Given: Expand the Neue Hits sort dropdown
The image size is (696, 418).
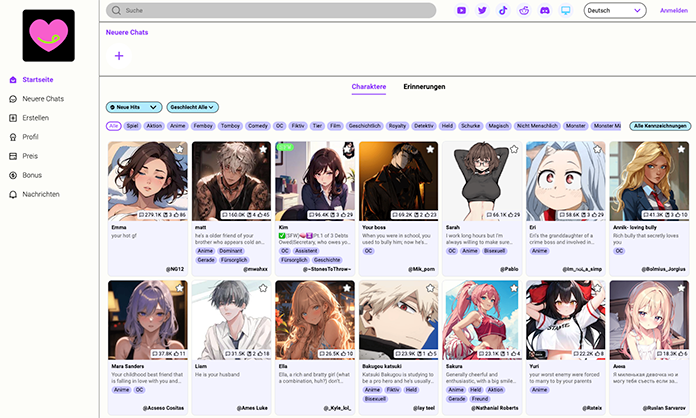Looking at the screenshot, I should tap(134, 107).
